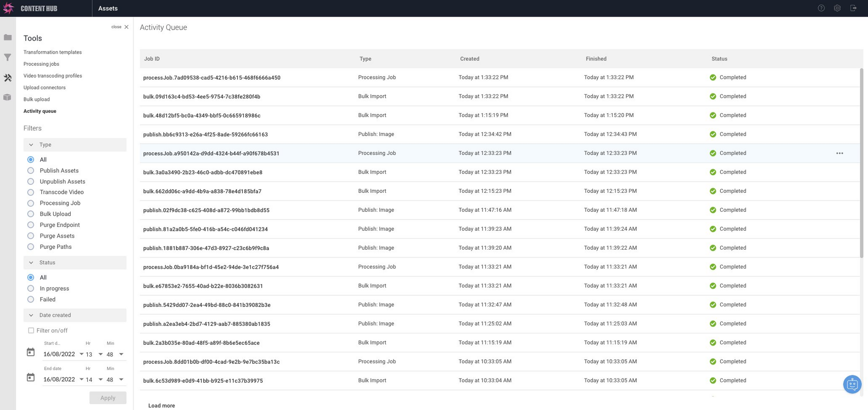868x410 pixels.
Task: Collapse the Date created filter section
Action: click(x=75, y=315)
